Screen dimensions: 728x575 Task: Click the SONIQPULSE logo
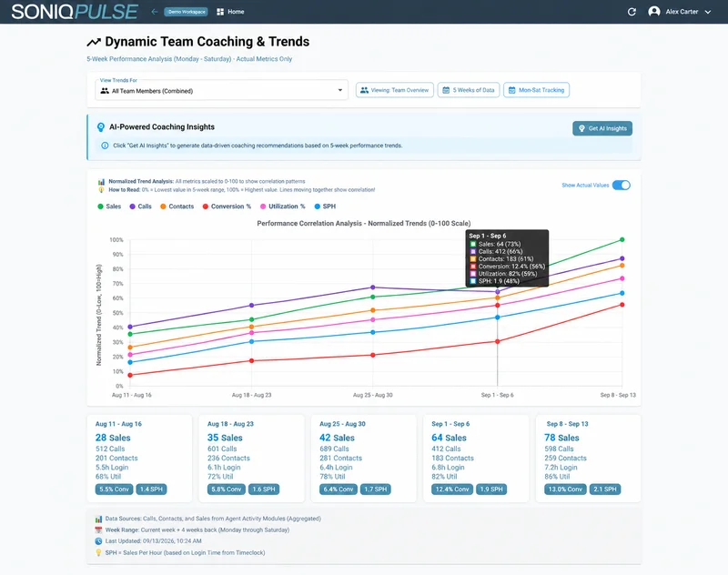click(75, 12)
